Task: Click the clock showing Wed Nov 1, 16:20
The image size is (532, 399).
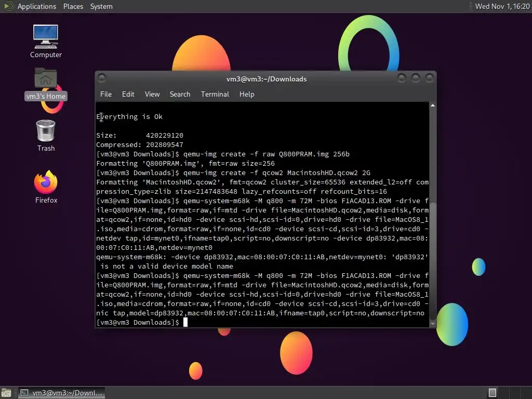Action: coord(502,6)
